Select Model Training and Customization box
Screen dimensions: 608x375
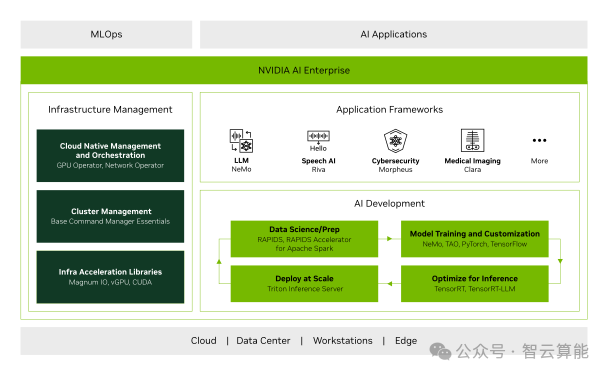(x=475, y=239)
